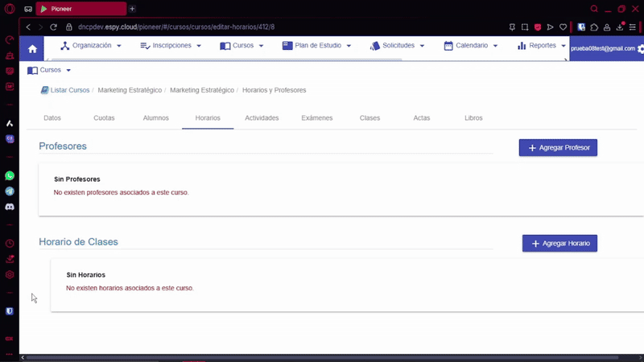644x362 pixels.
Task: Open WhatsApp from the Opera sidebar
Action: (10, 175)
